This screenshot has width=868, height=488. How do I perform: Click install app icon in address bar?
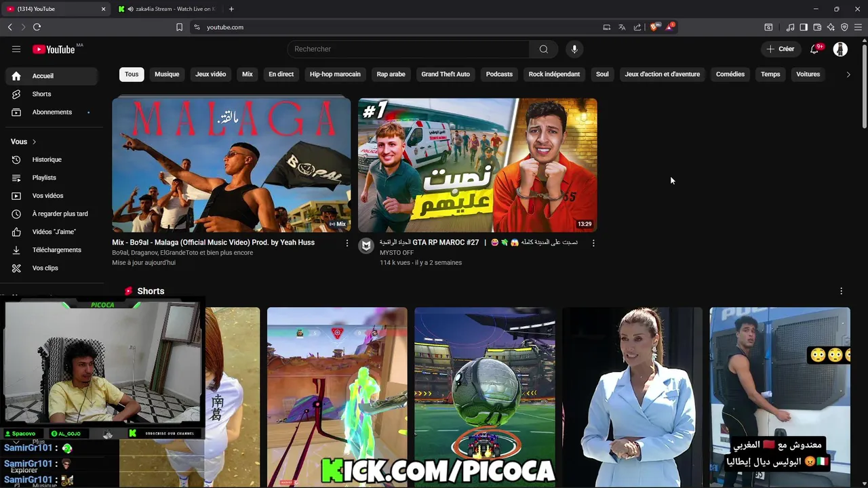606,27
